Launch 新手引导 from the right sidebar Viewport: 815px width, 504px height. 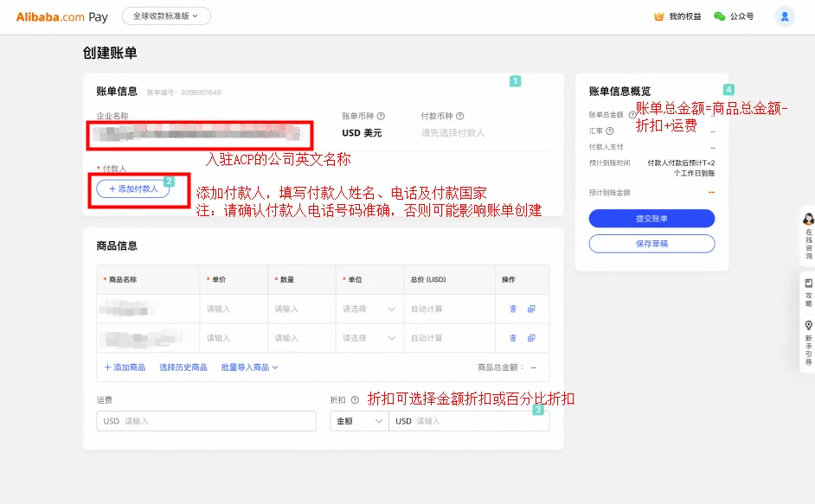coord(806,337)
